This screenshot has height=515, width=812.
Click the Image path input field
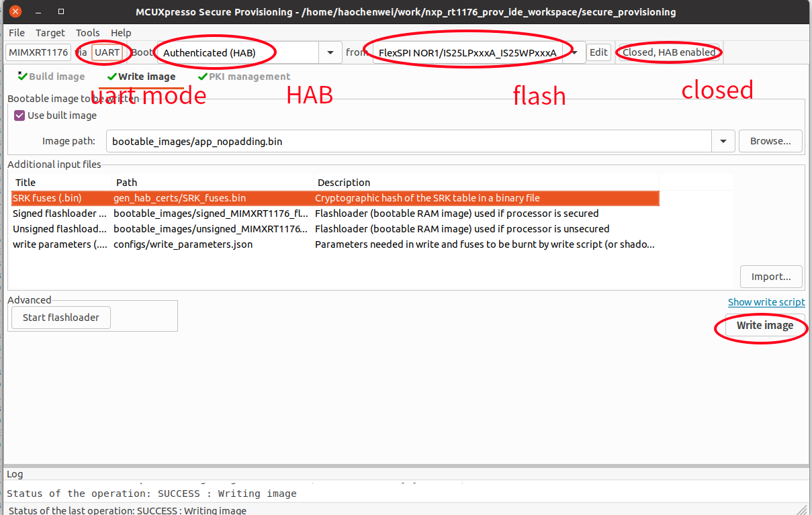pos(409,141)
